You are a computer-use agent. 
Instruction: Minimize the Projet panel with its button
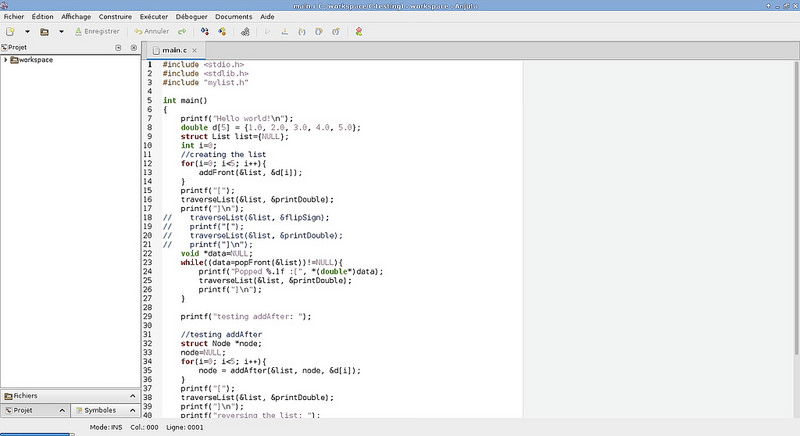pyautogui.click(x=119, y=47)
